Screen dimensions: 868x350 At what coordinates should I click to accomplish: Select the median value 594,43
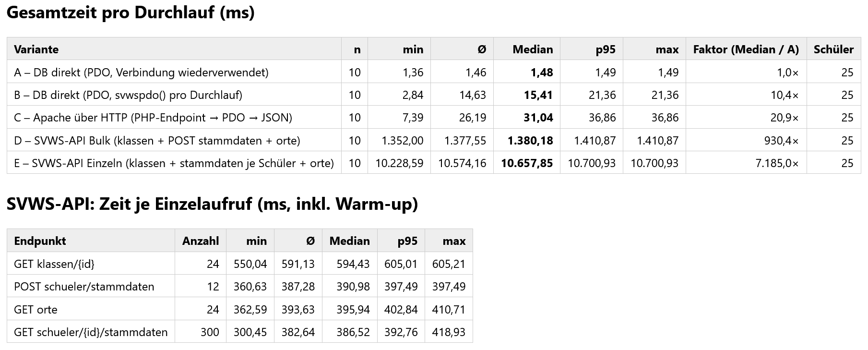click(x=353, y=264)
